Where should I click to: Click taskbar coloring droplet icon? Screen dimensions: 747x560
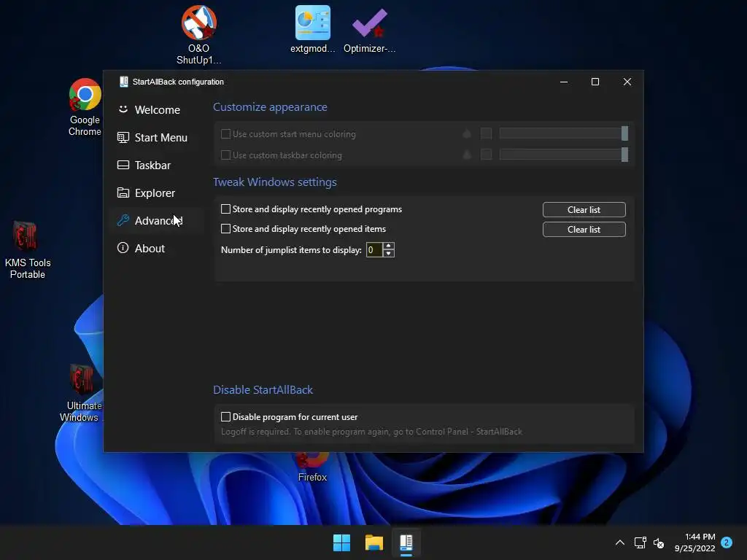[467, 155]
